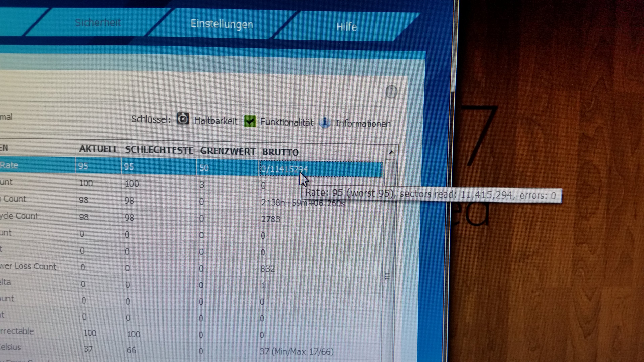Open the Sicherheit tab

(x=98, y=23)
